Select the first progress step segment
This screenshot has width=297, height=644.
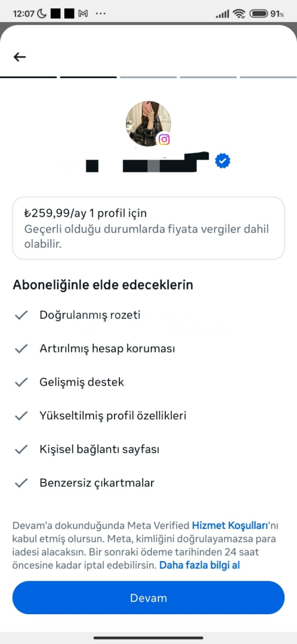pyautogui.click(x=29, y=77)
